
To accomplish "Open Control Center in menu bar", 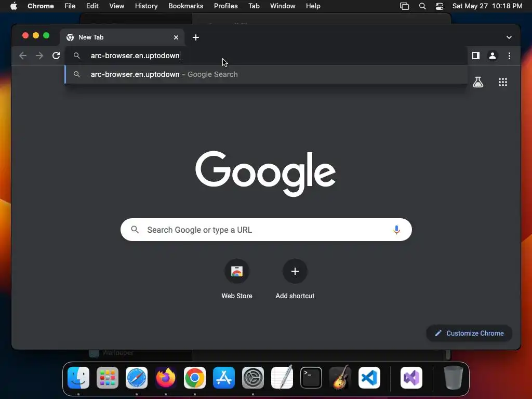I will click(440, 6).
